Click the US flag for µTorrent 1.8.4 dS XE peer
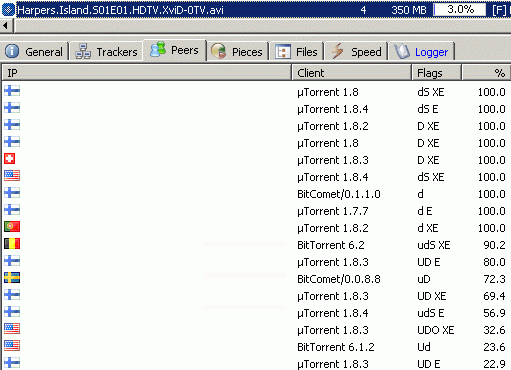Image resolution: width=511 pixels, height=370 pixels. click(x=12, y=175)
